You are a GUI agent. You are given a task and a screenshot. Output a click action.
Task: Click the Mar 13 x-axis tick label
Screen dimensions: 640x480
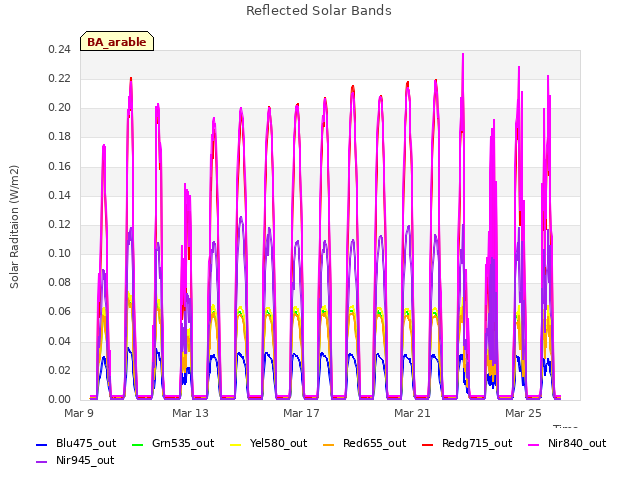tap(190, 413)
